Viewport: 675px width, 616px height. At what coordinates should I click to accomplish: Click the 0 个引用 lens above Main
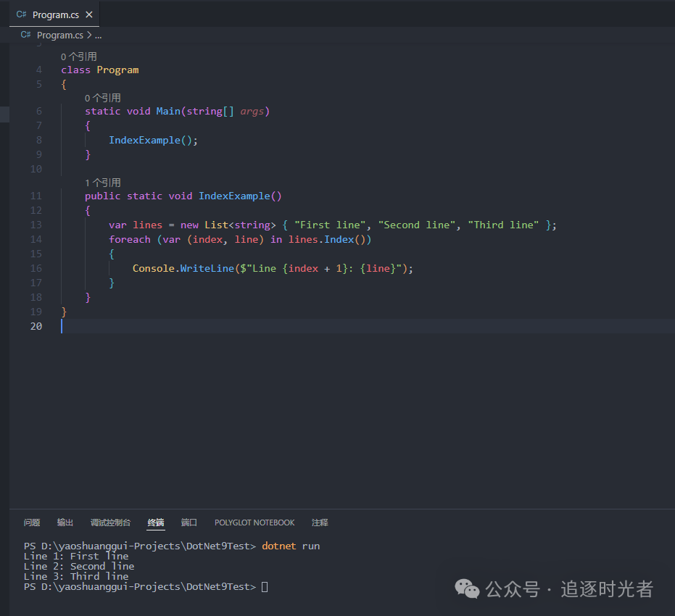[x=103, y=98]
